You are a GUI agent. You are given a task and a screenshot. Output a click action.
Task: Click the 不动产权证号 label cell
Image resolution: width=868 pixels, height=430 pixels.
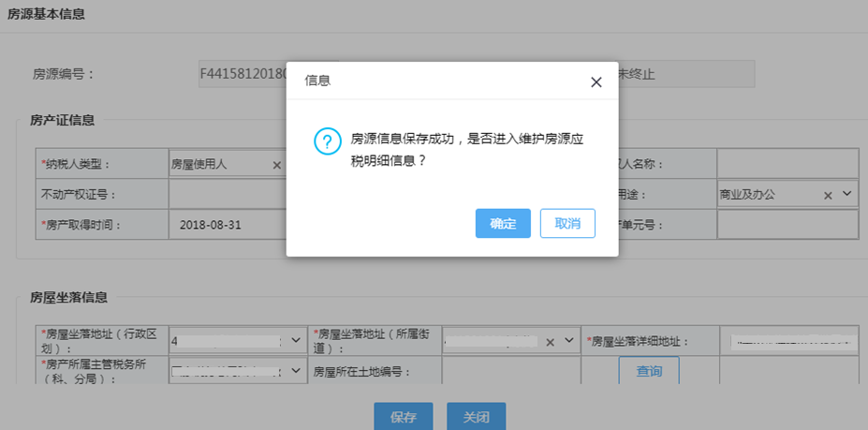pyautogui.click(x=102, y=195)
